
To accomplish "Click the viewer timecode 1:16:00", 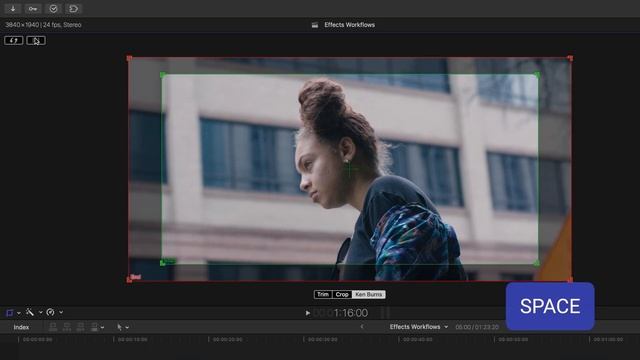I will pyautogui.click(x=351, y=313).
